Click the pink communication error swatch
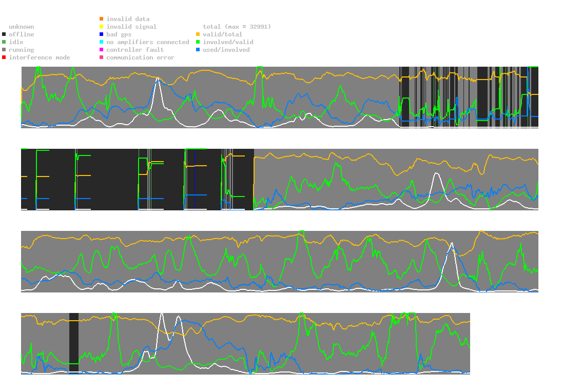 pos(102,57)
